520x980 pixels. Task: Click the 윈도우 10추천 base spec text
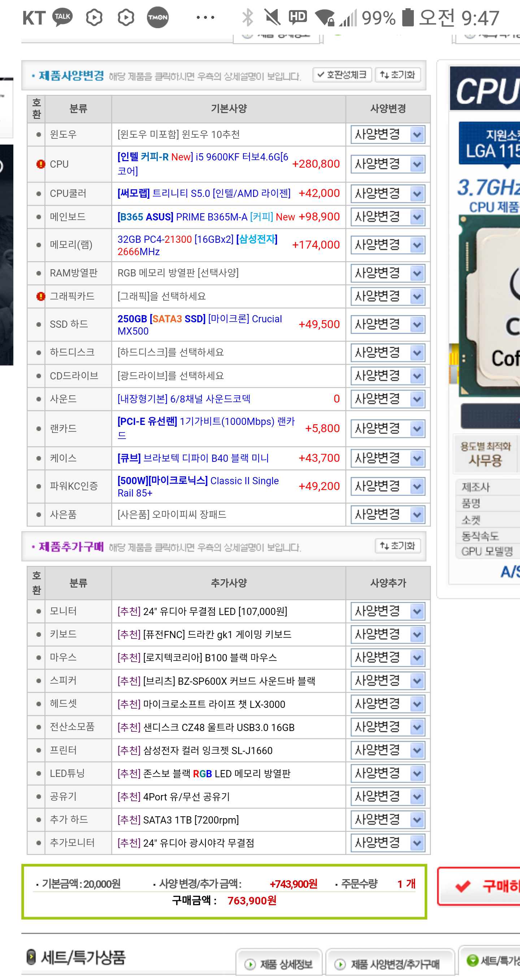pyautogui.click(x=179, y=134)
